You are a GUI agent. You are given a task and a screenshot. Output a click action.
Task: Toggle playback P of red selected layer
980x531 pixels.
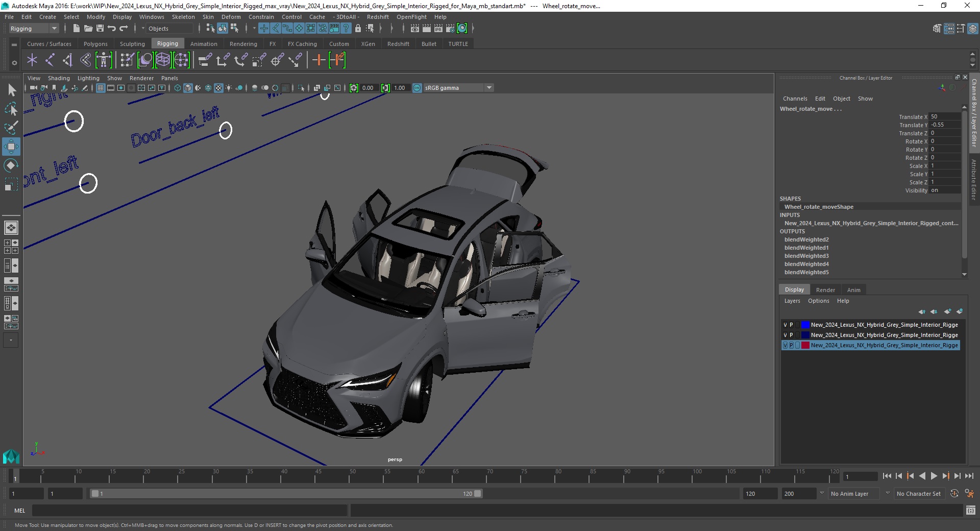(x=791, y=345)
